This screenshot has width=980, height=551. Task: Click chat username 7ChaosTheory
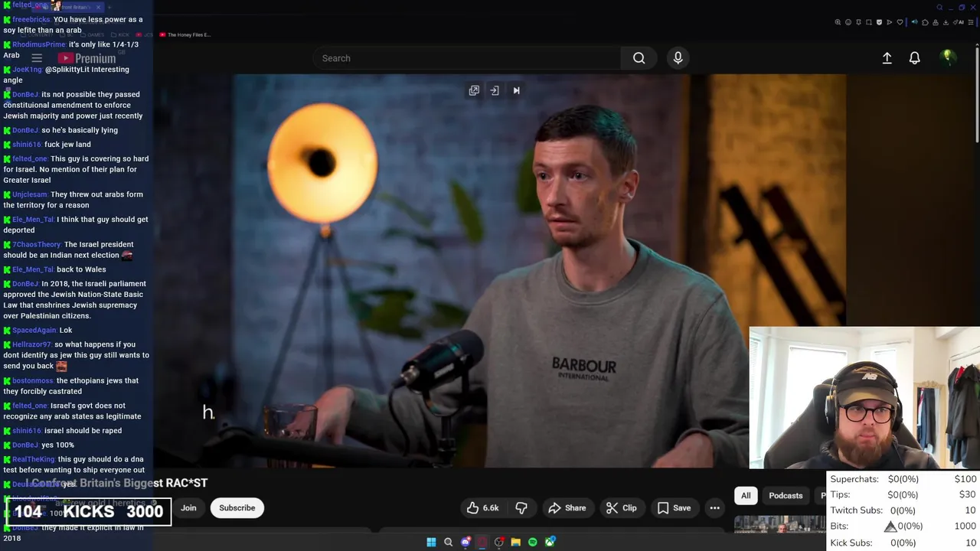point(37,245)
